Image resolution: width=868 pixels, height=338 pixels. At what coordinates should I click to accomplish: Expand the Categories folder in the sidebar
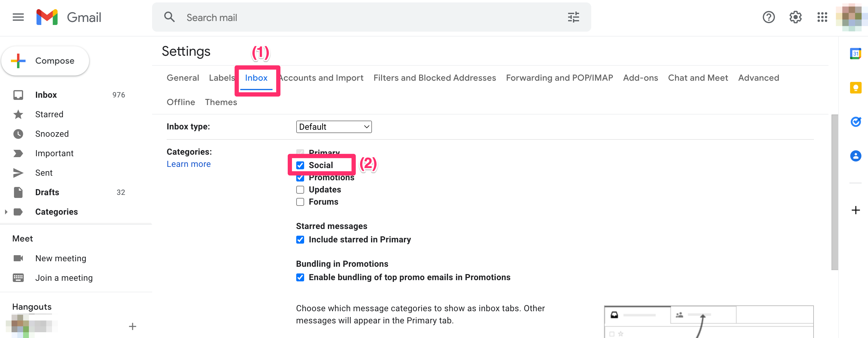pos(6,212)
